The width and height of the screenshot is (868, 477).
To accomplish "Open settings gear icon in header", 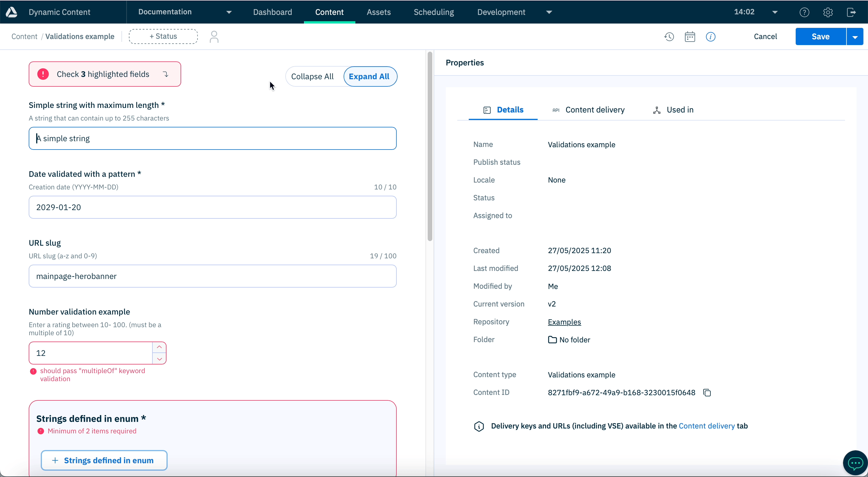I will [x=828, y=12].
